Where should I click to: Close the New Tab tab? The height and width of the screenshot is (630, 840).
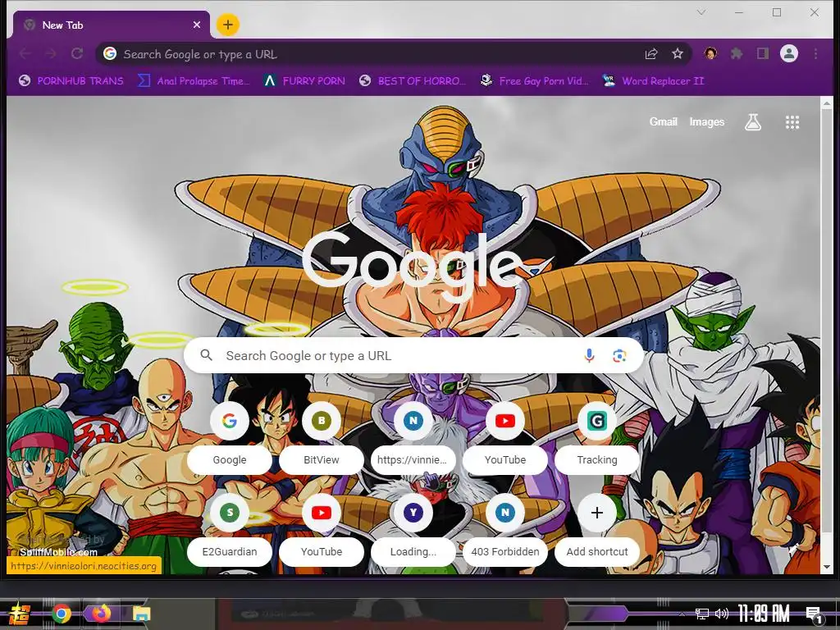pyautogui.click(x=197, y=25)
